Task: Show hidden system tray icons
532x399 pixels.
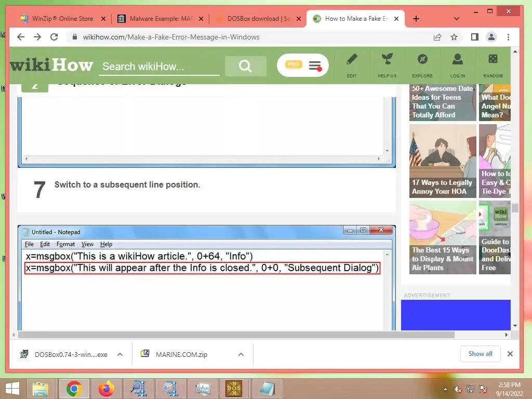Action: [x=445, y=389]
